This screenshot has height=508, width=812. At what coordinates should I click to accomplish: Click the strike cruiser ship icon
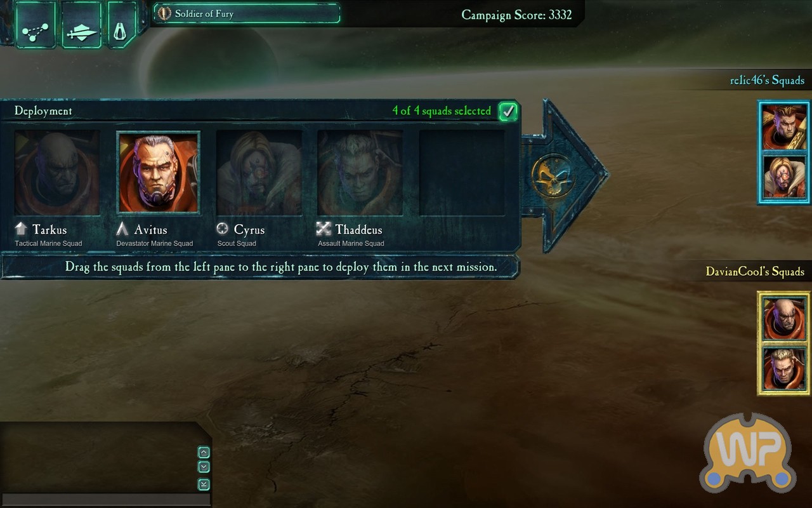(82, 24)
